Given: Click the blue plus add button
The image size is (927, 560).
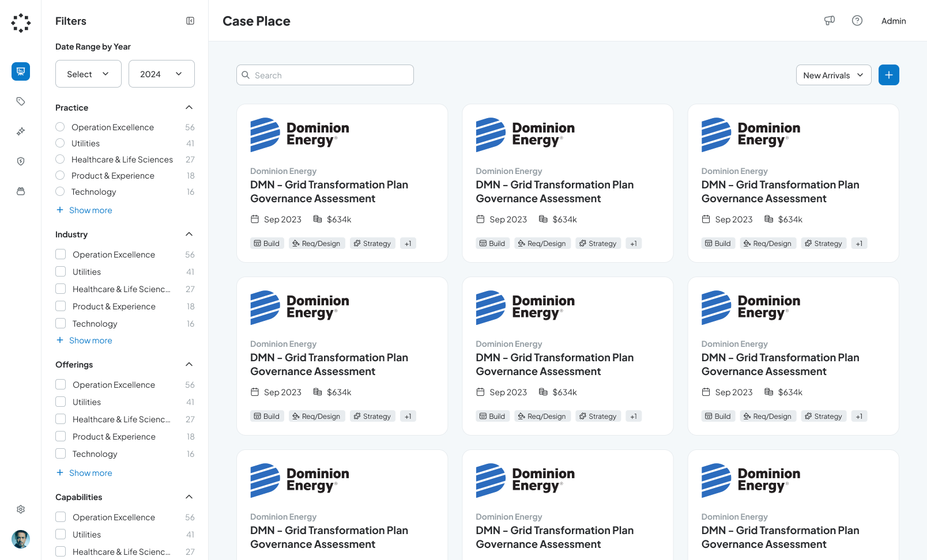Looking at the screenshot, I should tap(889, 75).
